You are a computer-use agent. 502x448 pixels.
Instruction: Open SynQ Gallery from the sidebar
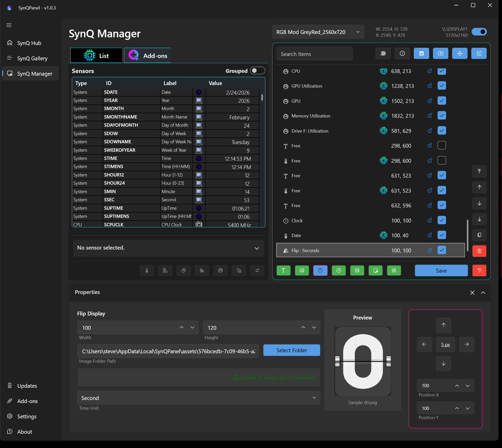(32, 58)
